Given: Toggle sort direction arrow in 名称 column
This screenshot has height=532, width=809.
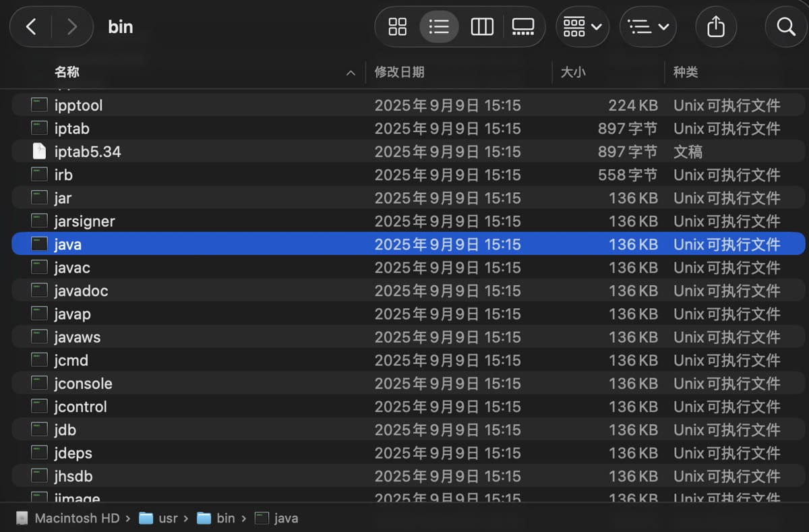Looking at the screenshot, I should (351, 73).
